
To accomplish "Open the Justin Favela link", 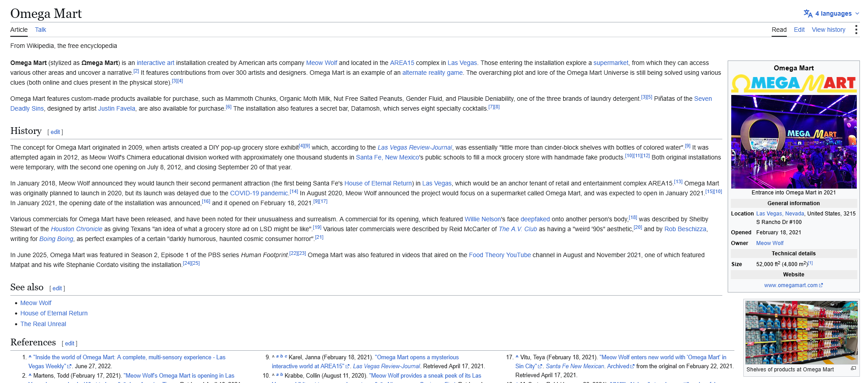I will (117, 108).
